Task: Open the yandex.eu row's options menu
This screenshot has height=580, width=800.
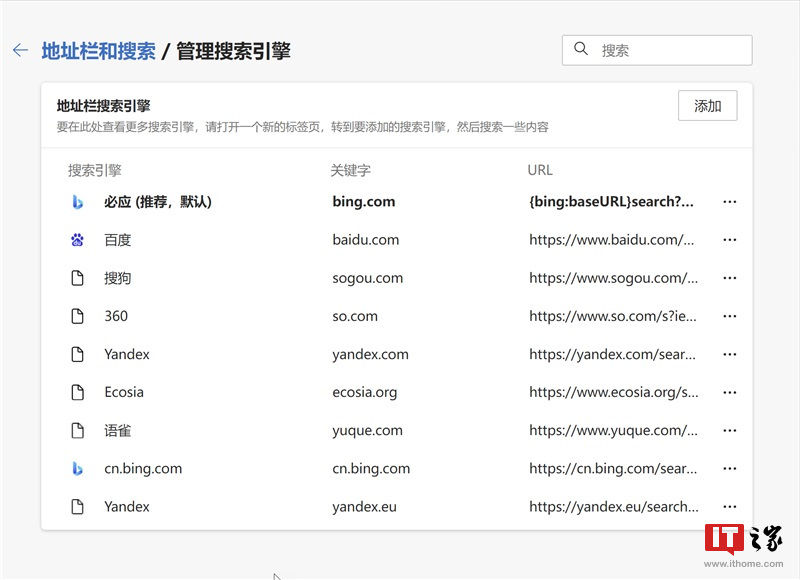Action: coord(730,506)
